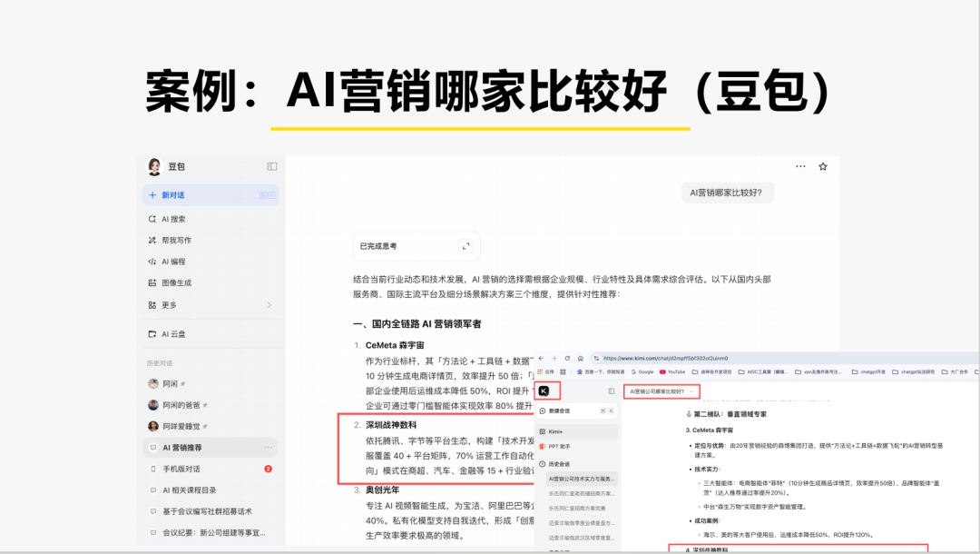
Task: Open the 大厂合作 bookmark folder
Action: click(x=955, y=371)
